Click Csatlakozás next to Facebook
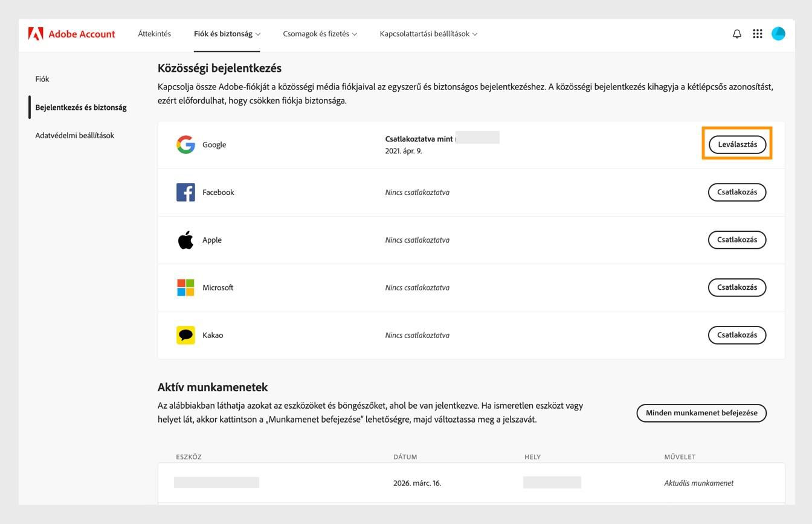The width and height of the screenshot is (812, 524). point(736,192)
